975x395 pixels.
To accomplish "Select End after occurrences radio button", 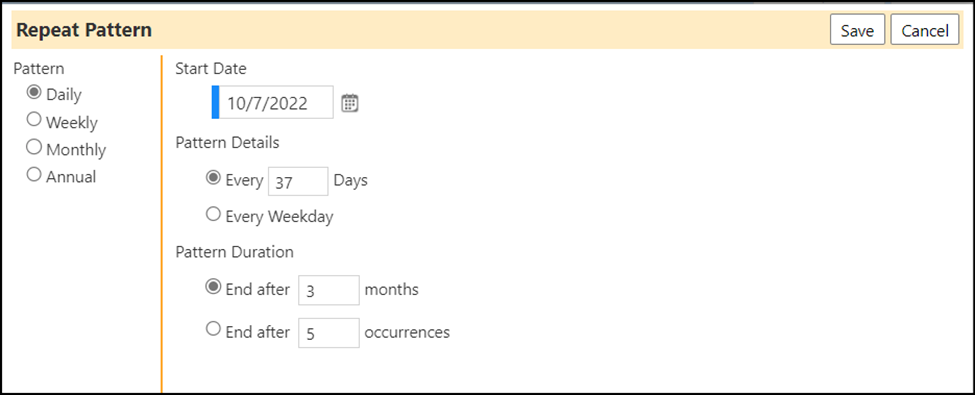I will (x=213, y=329).
